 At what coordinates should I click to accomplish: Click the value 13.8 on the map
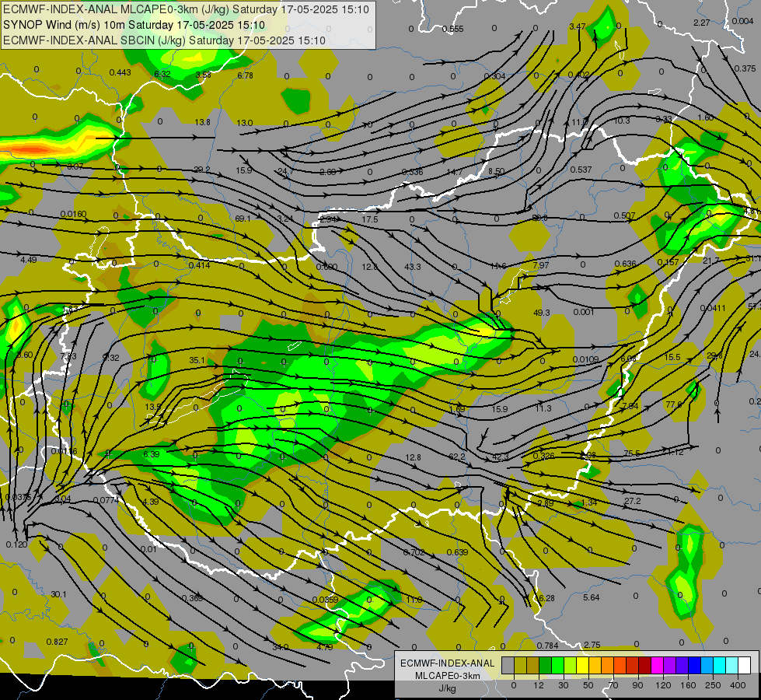point(202,122)
